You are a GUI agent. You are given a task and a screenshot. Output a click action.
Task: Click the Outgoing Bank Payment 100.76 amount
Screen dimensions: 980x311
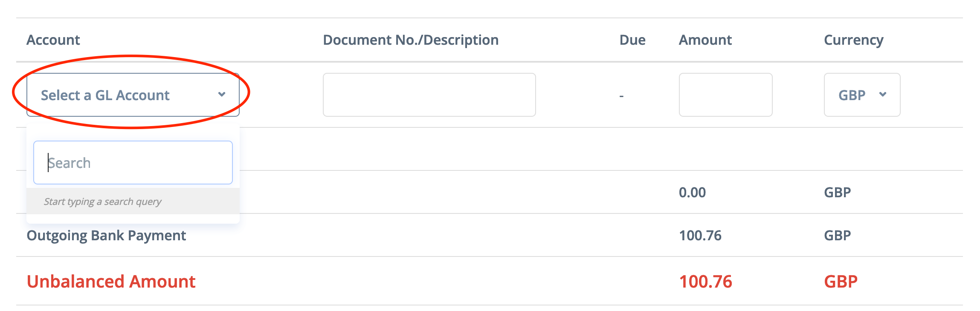[700, 236]
